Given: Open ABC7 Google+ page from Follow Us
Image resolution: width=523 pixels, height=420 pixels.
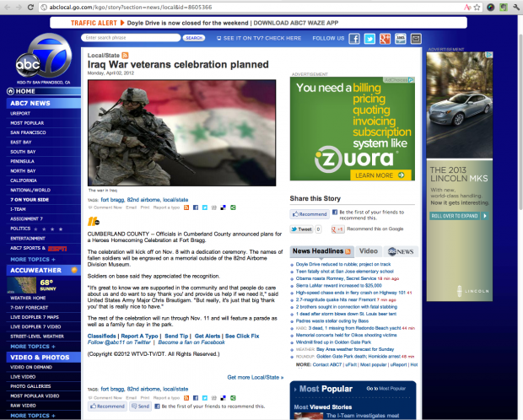Looking at the screenshot, I should (x=385, y=39).
